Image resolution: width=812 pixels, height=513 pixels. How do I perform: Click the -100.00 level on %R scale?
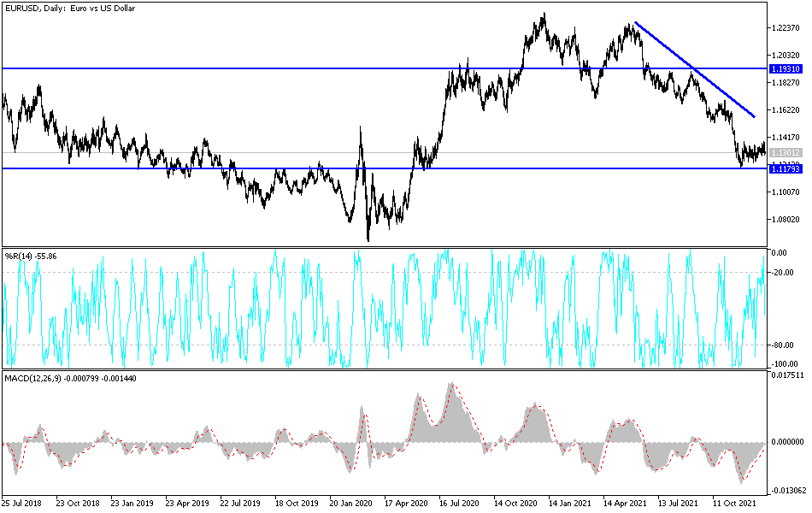point(784,363)
